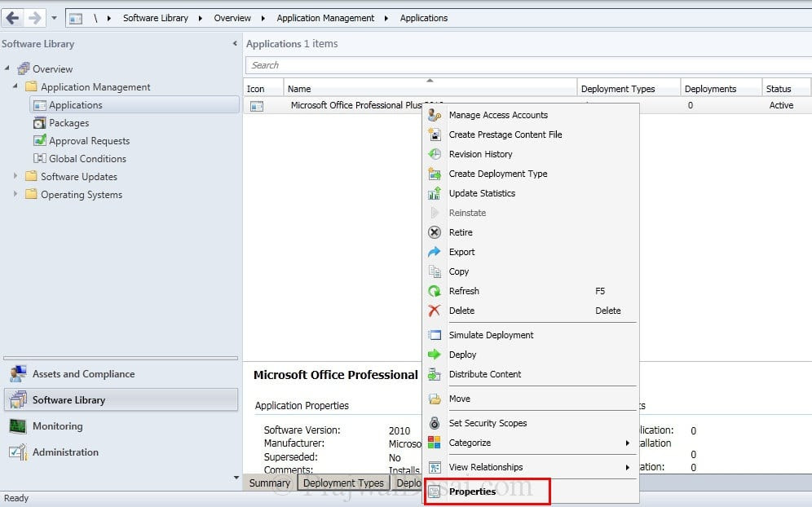
Task: Sort by the Status column header
Action: pyautogui.click(x=786, y=89)
